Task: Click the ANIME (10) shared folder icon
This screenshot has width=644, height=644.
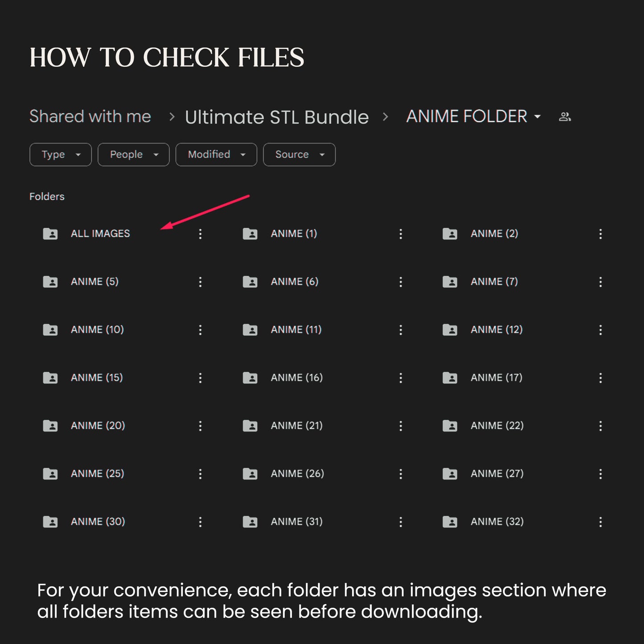Action: 50,330
